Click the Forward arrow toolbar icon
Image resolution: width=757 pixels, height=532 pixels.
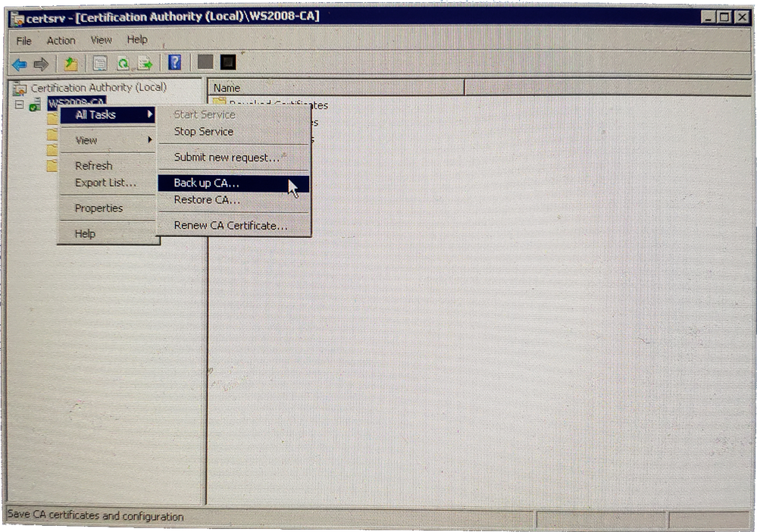pos(41,64)
